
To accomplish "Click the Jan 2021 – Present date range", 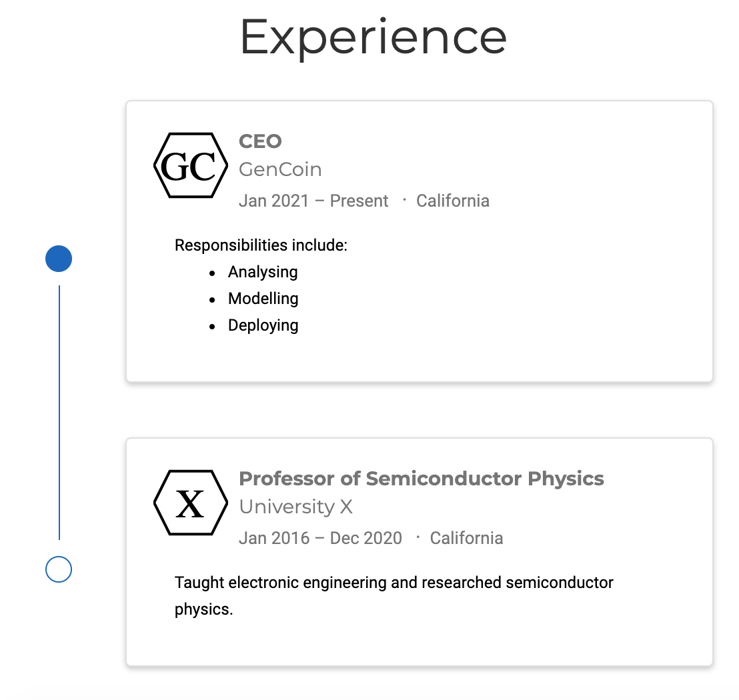I will 313,201.
